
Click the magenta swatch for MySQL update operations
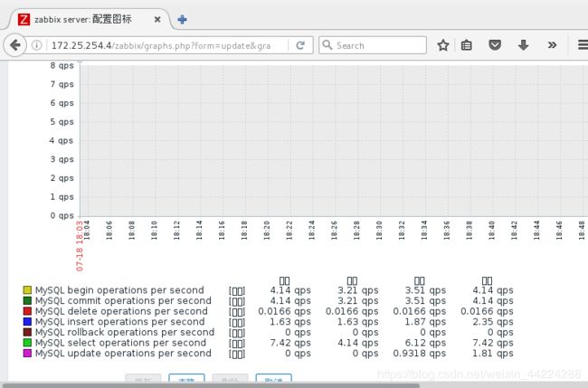click(x=27, y=353)
